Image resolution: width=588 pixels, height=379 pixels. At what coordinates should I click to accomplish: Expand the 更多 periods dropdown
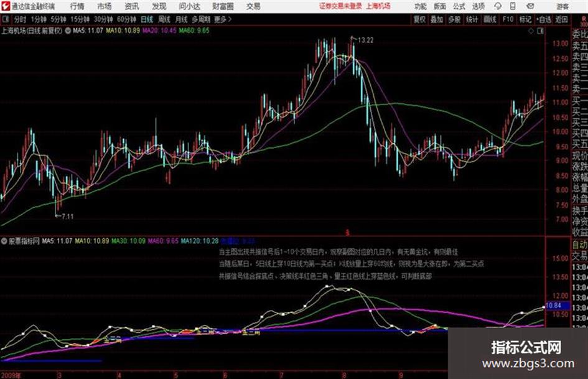coord(223,19)
